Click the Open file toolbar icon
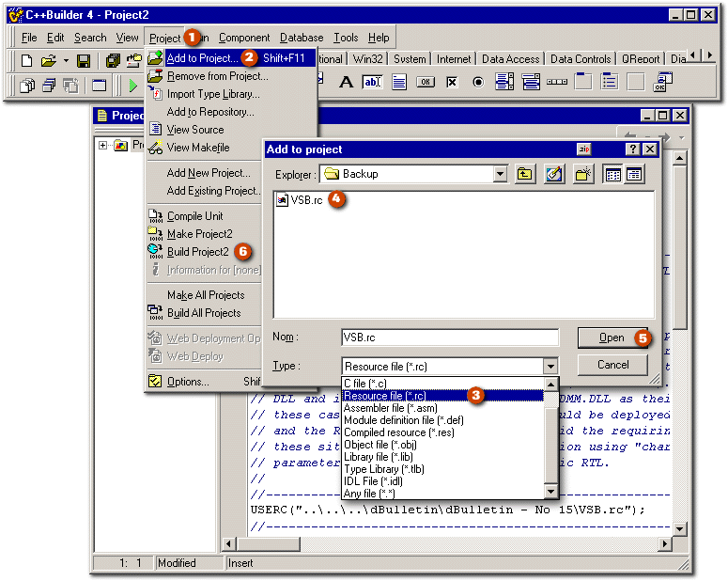Viewport: 728px width, 581px height. [x=48, y=61]
